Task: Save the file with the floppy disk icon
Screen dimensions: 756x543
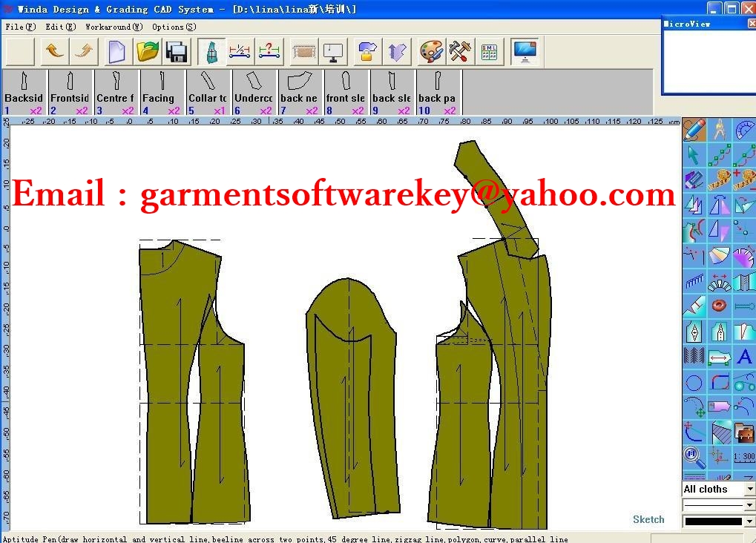Action: (x=177, y=51)
